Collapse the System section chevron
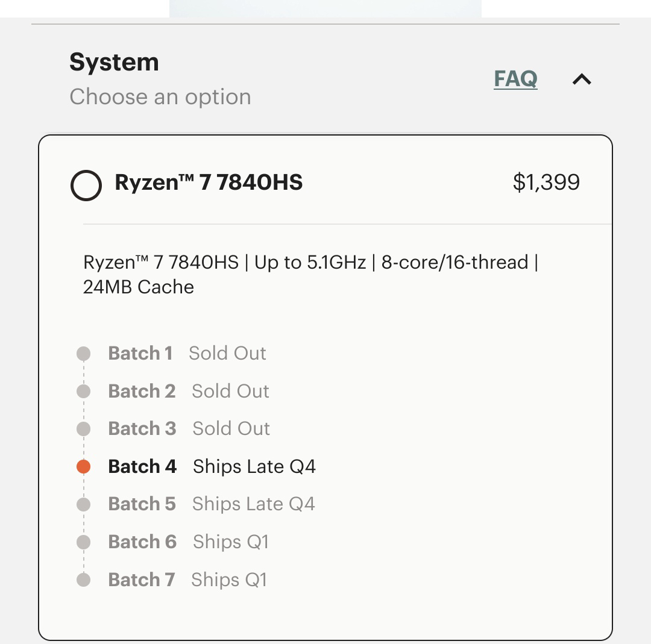The image size is (651, 644). 582,79
